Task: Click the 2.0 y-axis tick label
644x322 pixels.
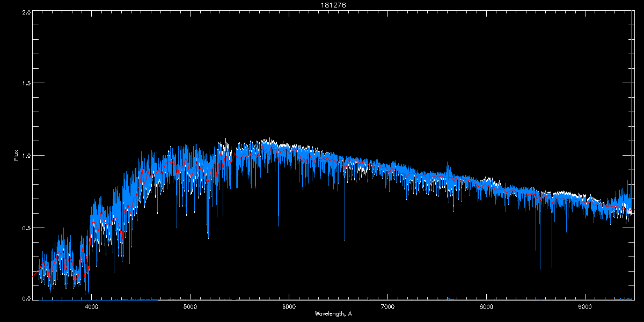Action: pyautogui.click(x=25, y=12)
